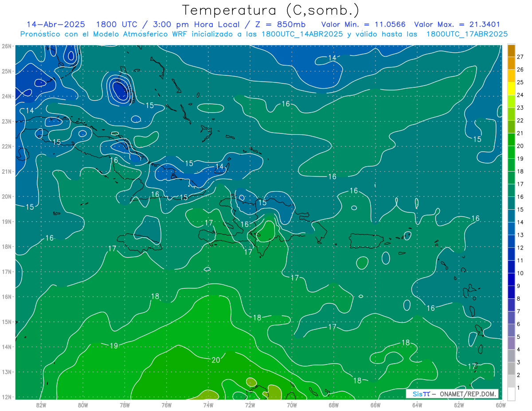This screenshot has height=411, width=532.
Task: Click colorbar scale label 5
Action: point(519,337)
